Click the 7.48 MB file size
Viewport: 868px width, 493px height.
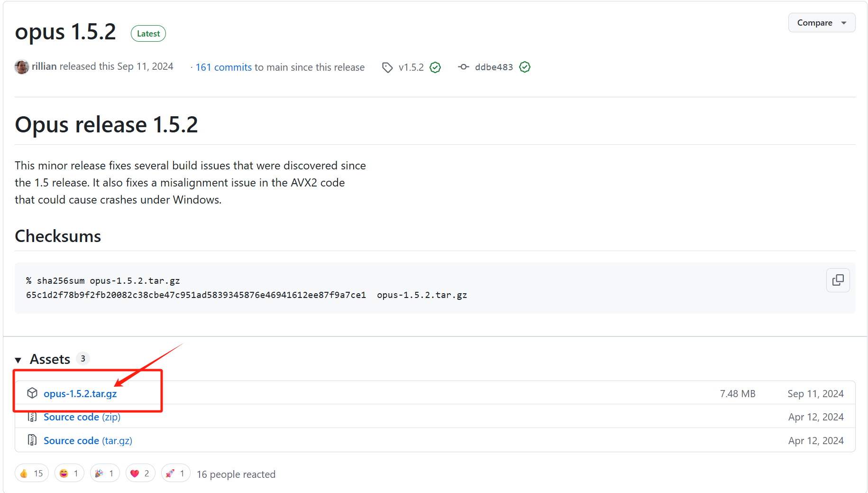[738, 394]
